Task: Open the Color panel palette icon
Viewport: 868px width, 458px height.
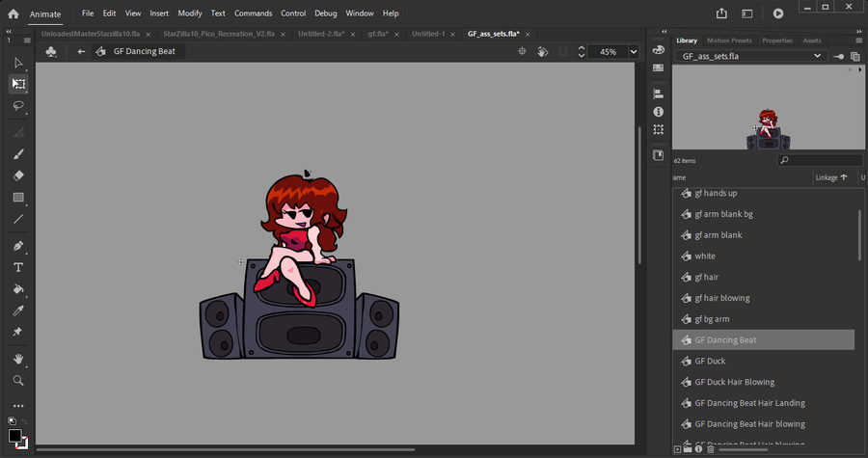Action: pos(658,50)
